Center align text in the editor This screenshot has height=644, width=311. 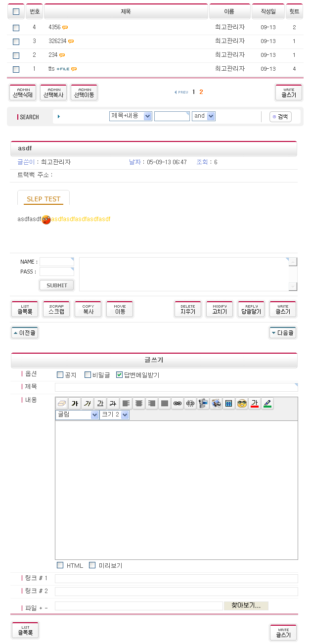point(139,404)
